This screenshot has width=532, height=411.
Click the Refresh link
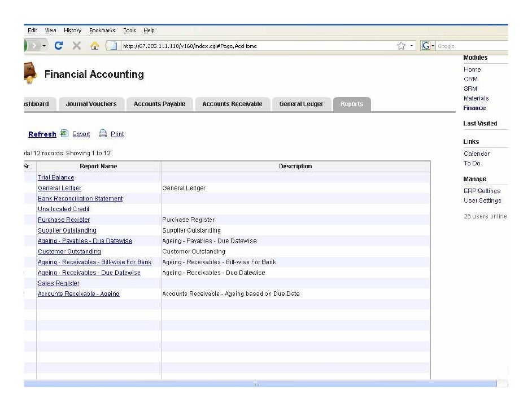pyautogui.click(x=42, y=134)
